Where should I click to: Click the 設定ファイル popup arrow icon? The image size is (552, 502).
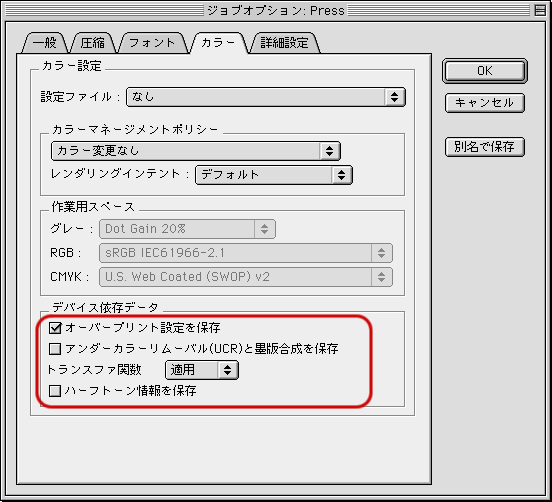coord(394,97)
